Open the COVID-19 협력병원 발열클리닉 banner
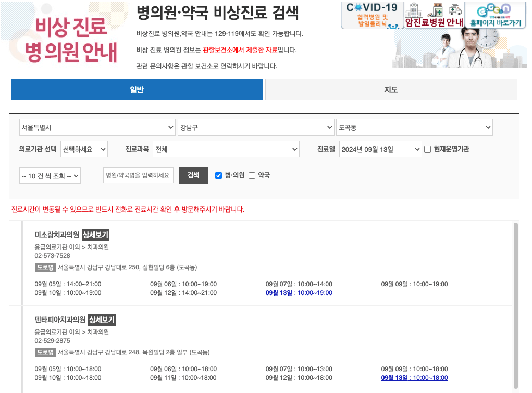 click(x=372, y=16)
